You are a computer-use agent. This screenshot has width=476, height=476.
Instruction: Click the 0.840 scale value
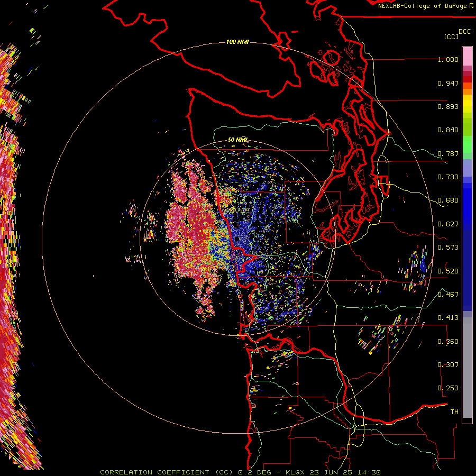tap(448, 130)
